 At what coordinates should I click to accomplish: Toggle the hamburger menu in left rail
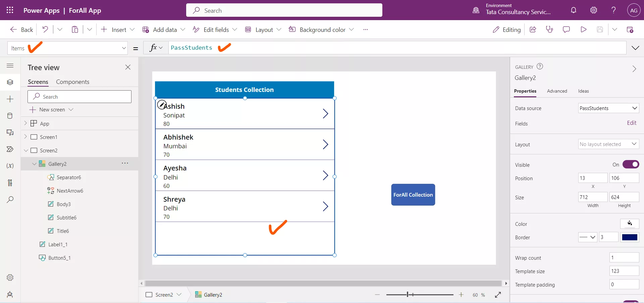[x=10, y=65]
